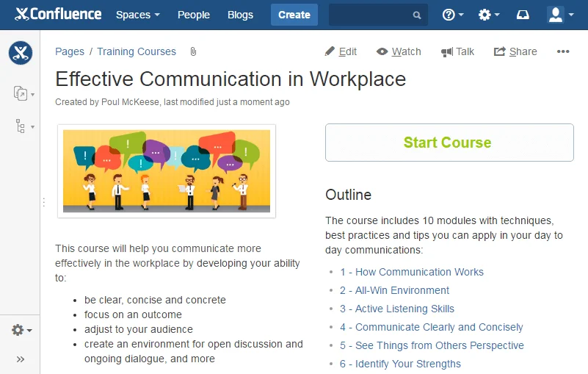Click the Confluence logo in header
The image size is (588, 374).
(x=58, y=15)
